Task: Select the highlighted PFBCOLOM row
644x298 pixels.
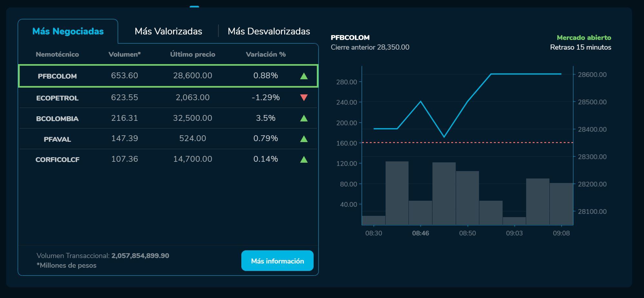Action: coord(168,76)
